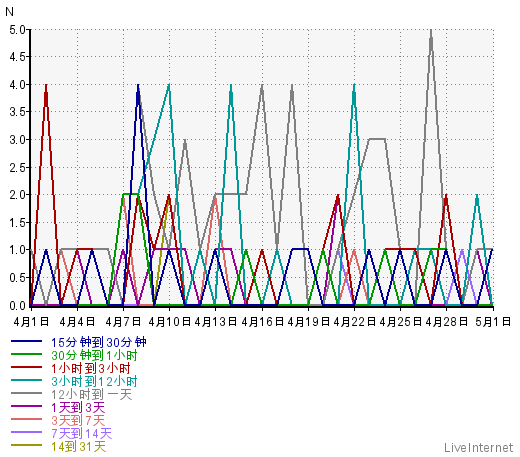Viewport: 520px width, 457px height.
Task: Select the 1小时到3小时 legend label
Action: point(91,368)
